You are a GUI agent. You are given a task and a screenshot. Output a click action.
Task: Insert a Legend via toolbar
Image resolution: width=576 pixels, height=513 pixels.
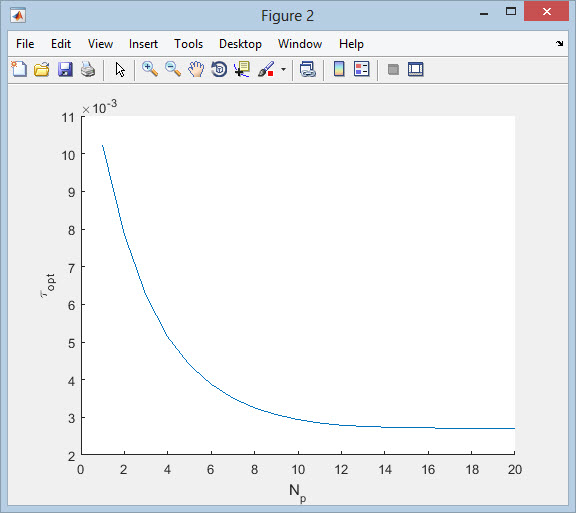tap(362, 69)
